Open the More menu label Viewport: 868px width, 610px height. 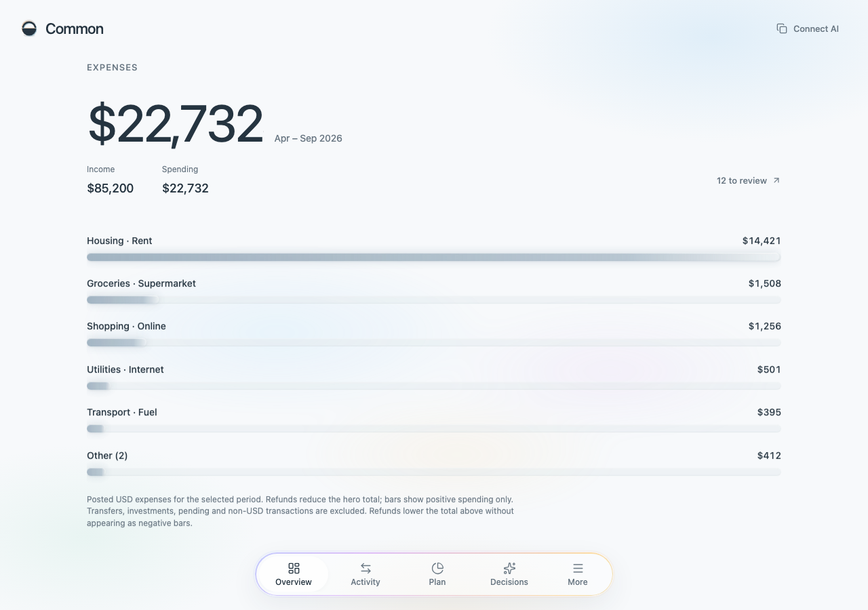coord(578,582)
